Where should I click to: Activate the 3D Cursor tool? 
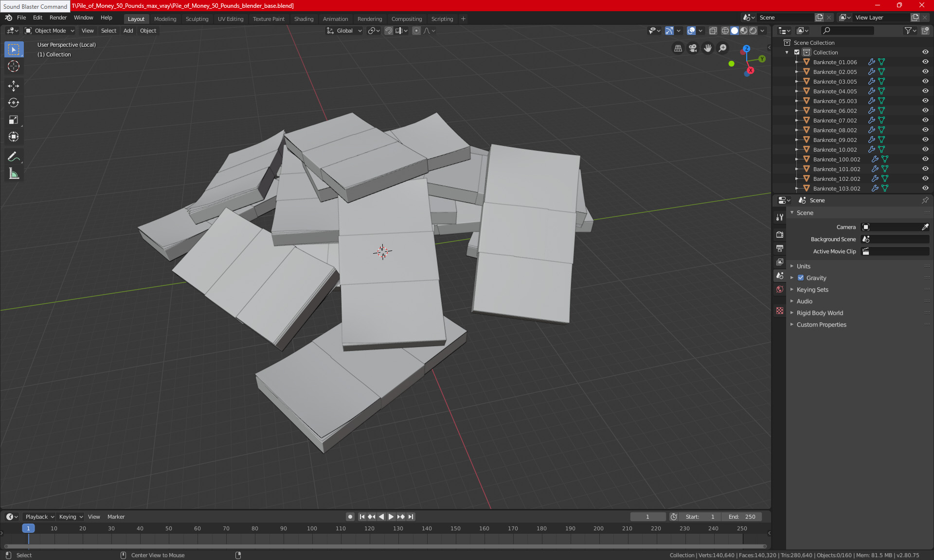tap(14, 66)
